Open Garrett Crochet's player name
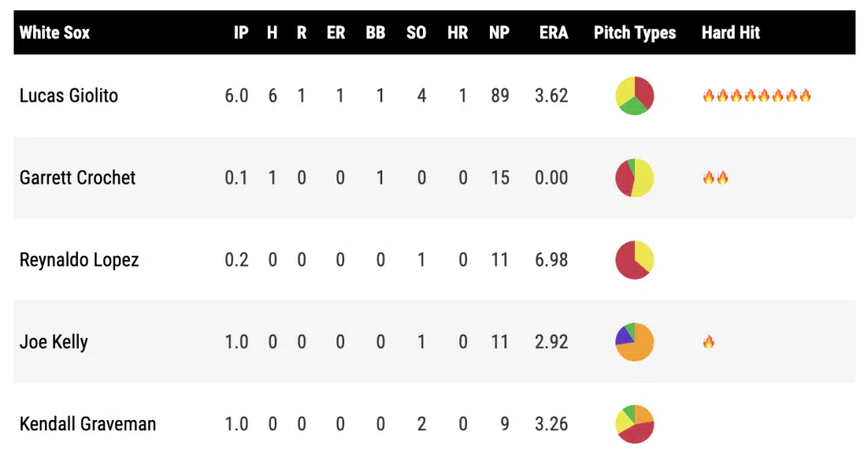This screenshot has width=868, height=476. (77, 178)
